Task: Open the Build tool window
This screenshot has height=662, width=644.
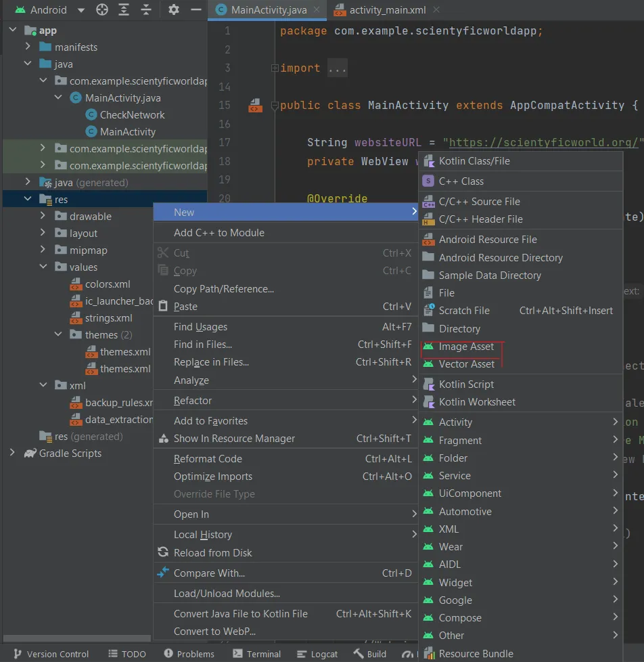Action: click(x=369, y=654)
